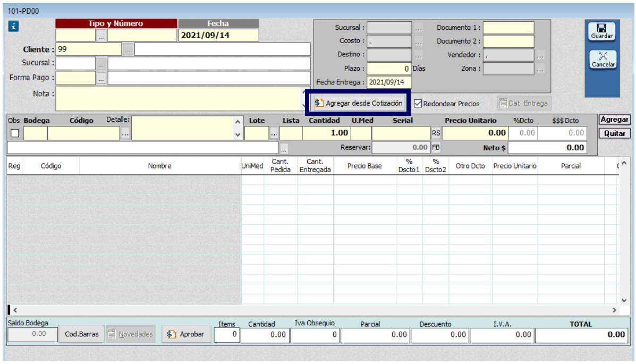Edit the Precio Unitario entry field
636x364 pixels.
coord(474,133)
